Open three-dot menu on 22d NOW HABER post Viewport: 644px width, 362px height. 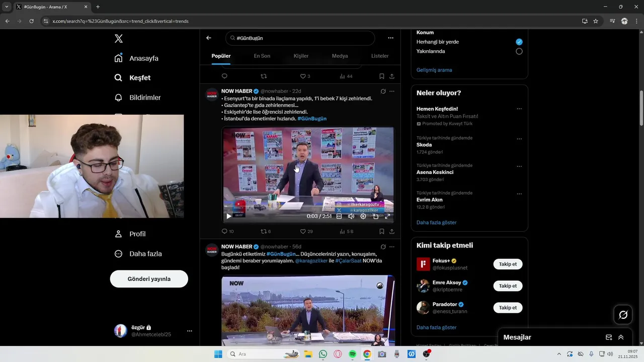(392, 92)
